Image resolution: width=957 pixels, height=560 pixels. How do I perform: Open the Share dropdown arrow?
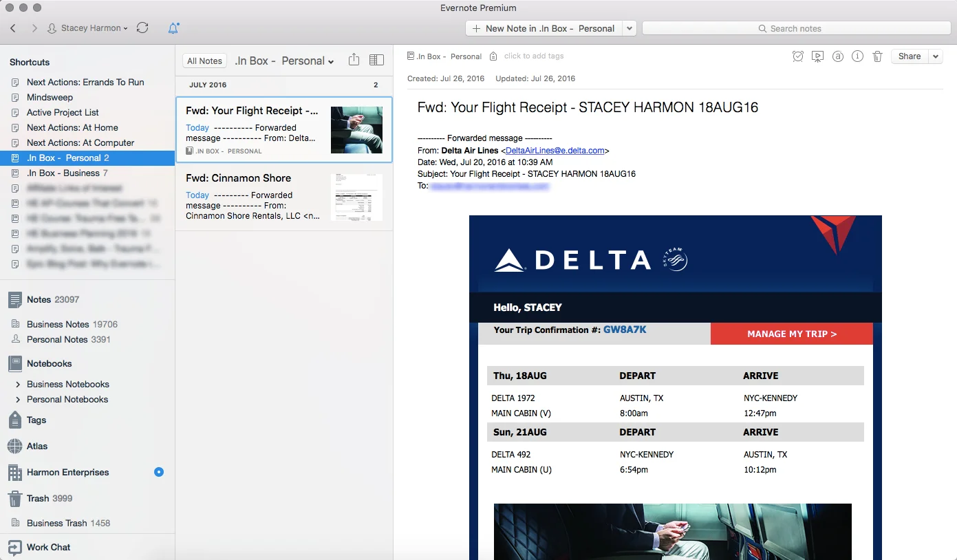[935, 56]
